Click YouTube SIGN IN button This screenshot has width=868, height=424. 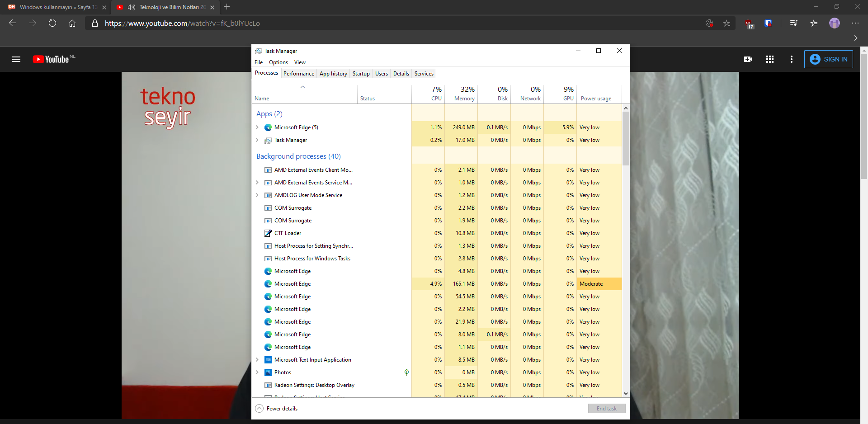coord(829,59)
